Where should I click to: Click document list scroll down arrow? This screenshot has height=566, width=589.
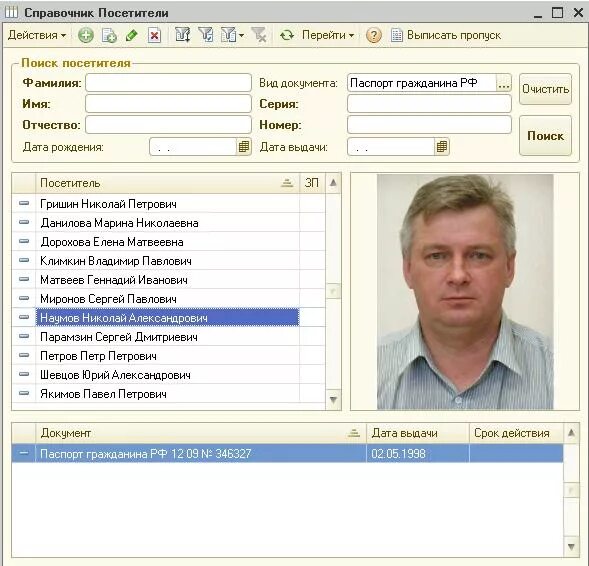(x=571, y=547)
